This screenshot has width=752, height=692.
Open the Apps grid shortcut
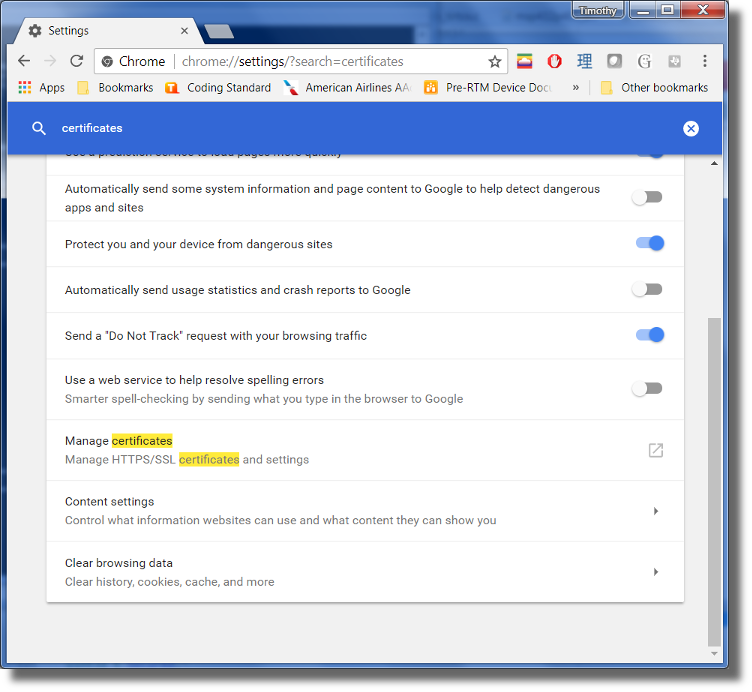[41, 88]
